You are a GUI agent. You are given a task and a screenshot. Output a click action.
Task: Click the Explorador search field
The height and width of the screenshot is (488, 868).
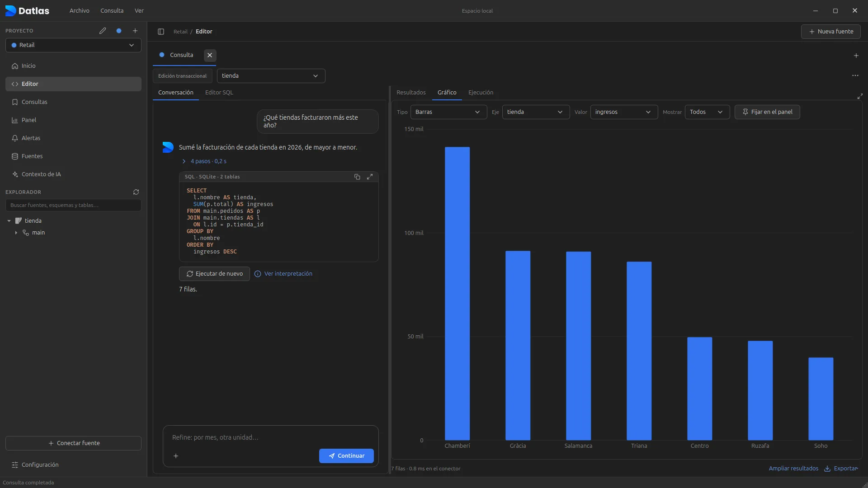pyautogui.click(x=73, y=205)
